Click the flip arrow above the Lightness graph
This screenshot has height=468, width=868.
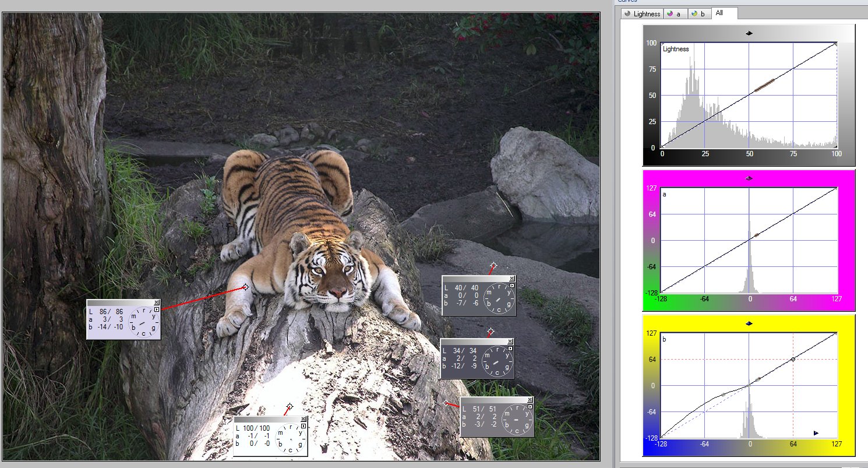click(749, 33)
